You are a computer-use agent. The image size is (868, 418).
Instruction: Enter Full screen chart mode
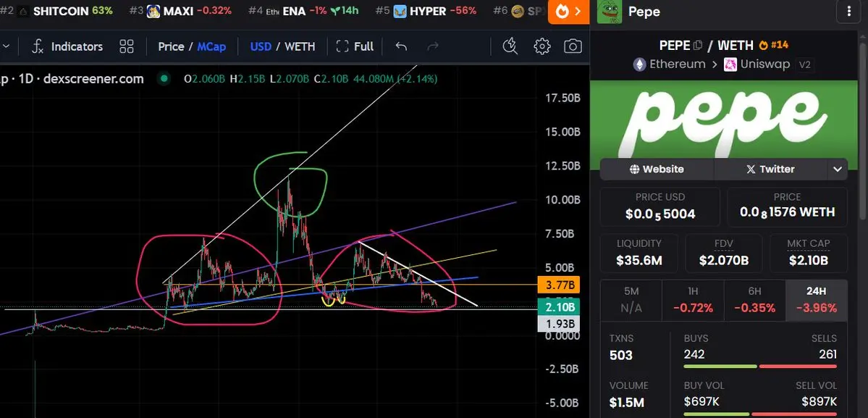click(355, 46)
